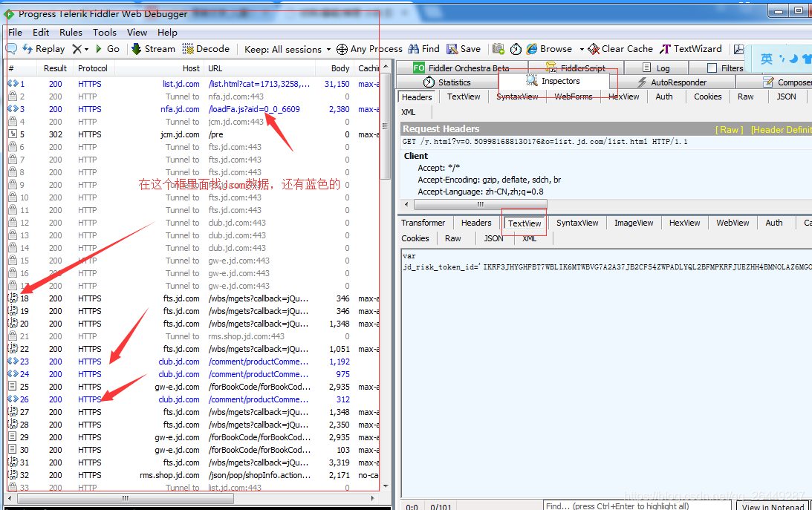Click the Remove X icon in toolbar
Screen dimensions: 812x510
pyautogui.click(x=77, y=49)
